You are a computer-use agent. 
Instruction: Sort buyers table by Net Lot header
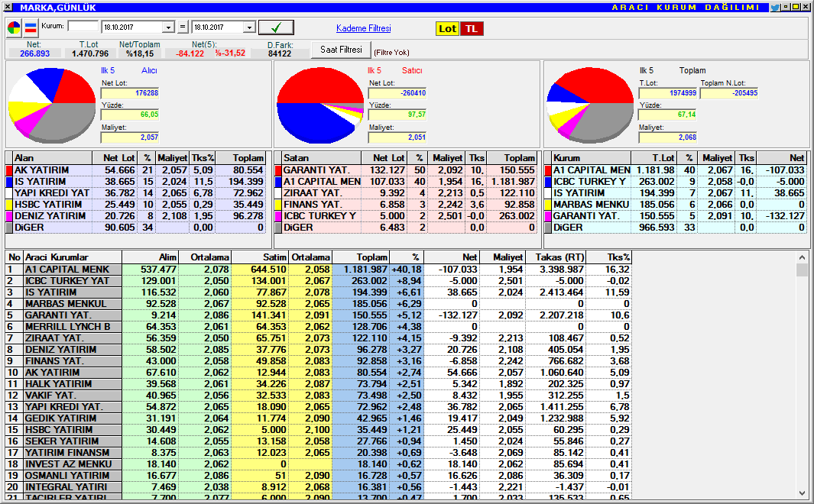[x=114, y=157]
